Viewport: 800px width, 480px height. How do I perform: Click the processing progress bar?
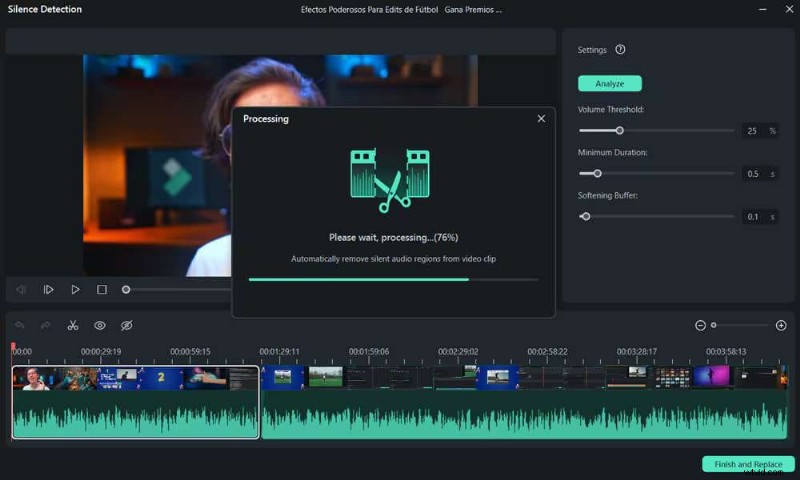point(393,280)
